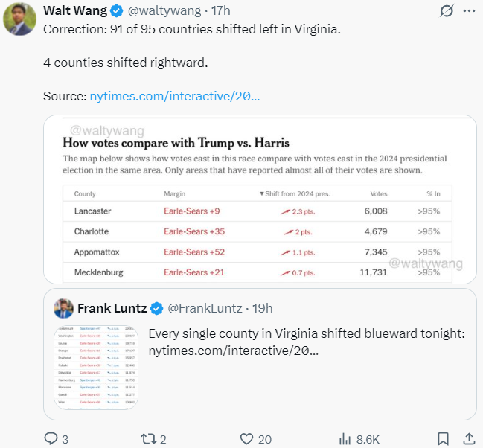Click Frank Luntz's verified badge
Viewport: 483px width, 448px height.
point(157,308)
